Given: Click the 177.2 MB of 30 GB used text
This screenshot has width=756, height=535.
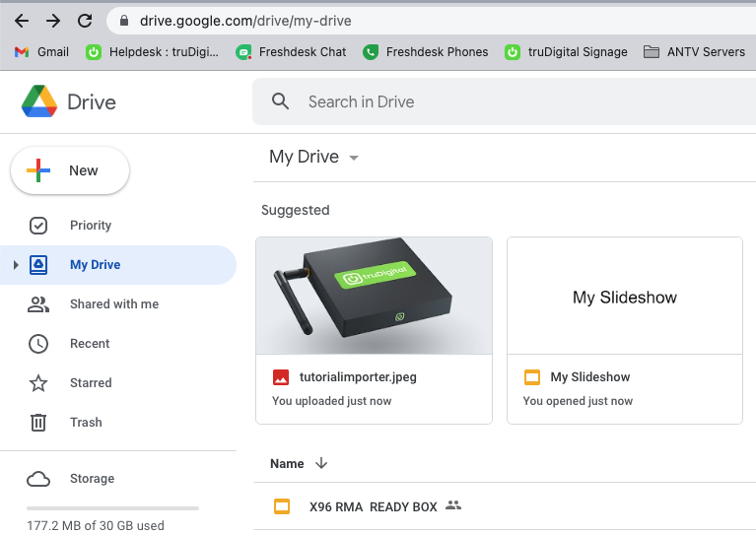Looking at the screenshot, I should click(96, 525).
